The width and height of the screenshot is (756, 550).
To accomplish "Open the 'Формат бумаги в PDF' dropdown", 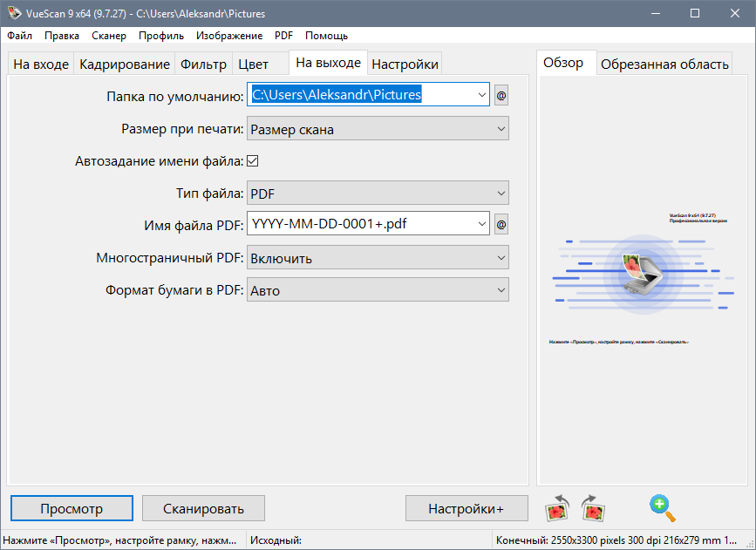I will click(378, 290).
